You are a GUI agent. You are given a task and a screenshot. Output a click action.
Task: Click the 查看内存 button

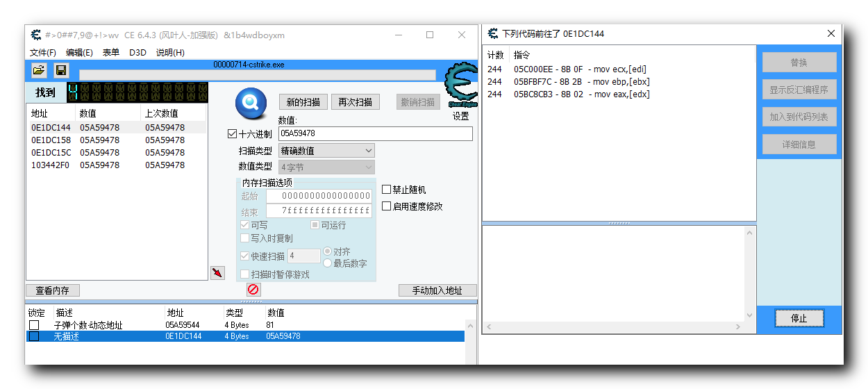point(53,290)
